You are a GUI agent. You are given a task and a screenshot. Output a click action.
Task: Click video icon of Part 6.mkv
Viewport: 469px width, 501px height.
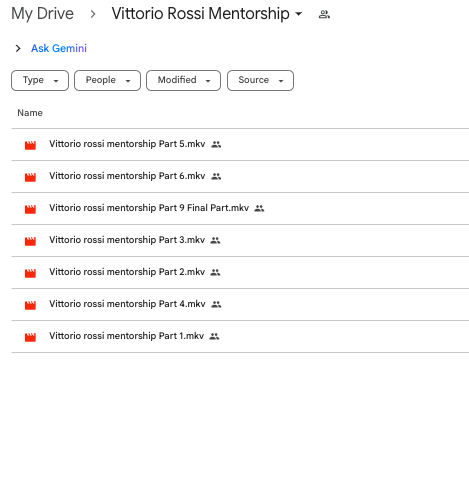coord(30,177)
